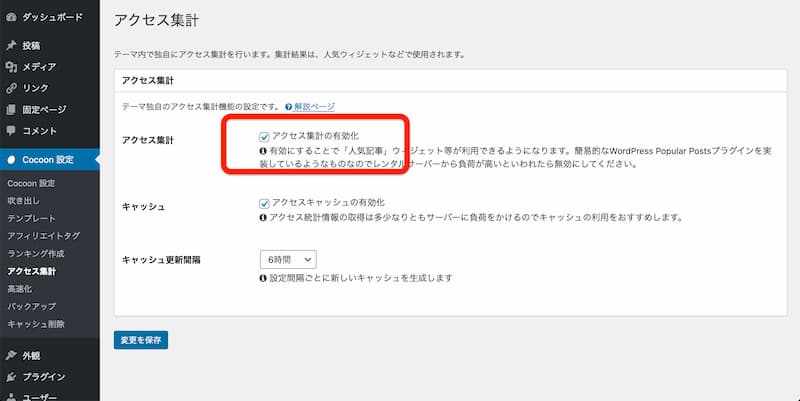Viewport: 800px width, 401px height.
Task: Click info icon beside 有効にすることで text
Action: click(263, 151)
